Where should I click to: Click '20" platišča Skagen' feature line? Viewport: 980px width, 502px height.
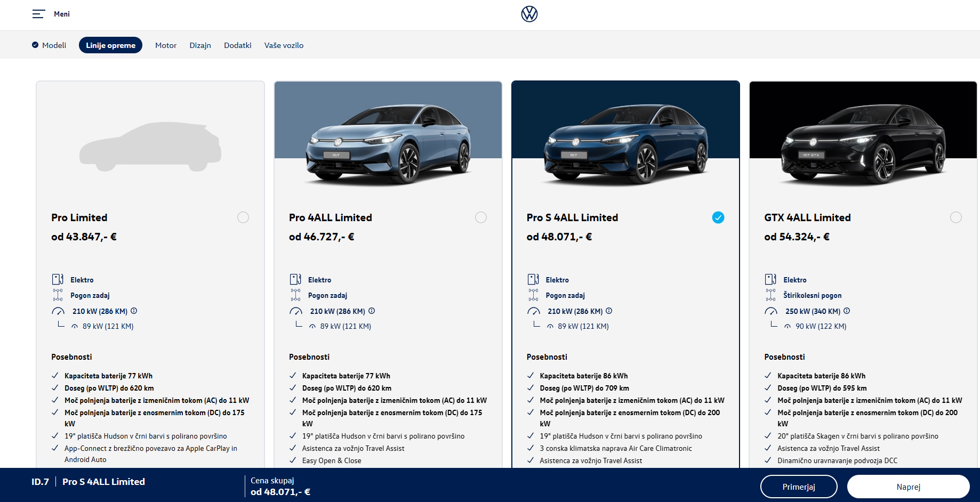click(x=858, y=436)
